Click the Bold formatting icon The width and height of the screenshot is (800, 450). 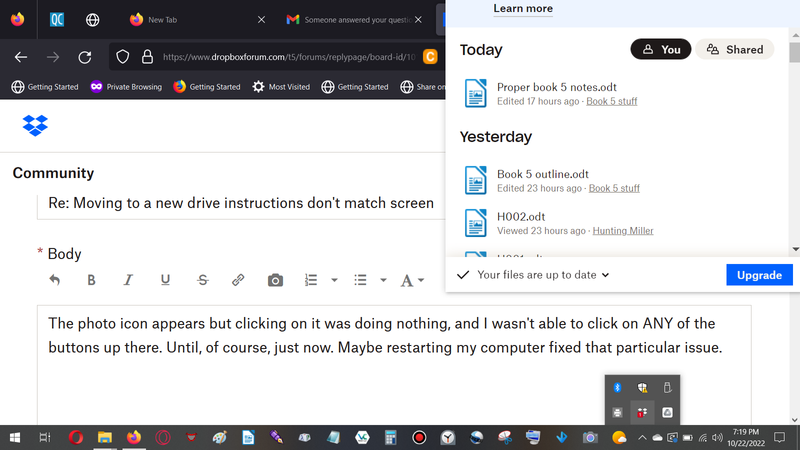pyautogui.click(x=91, y=281)
